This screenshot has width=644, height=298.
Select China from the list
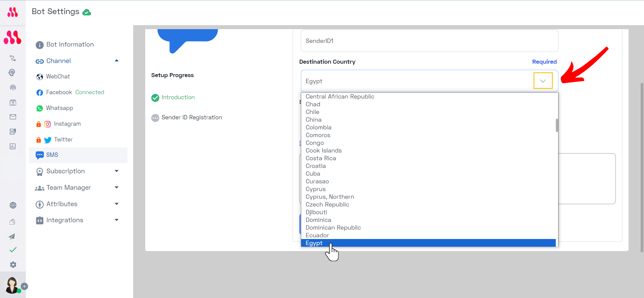[x=428, y=120]
